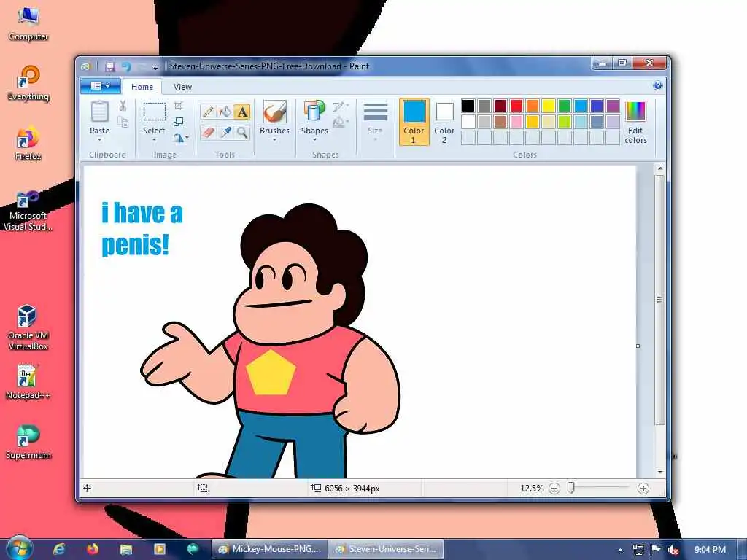Click the 9:04 PM clock
Image resolution: width=747 pixels, height=560 pixels.
click(710, 550)
